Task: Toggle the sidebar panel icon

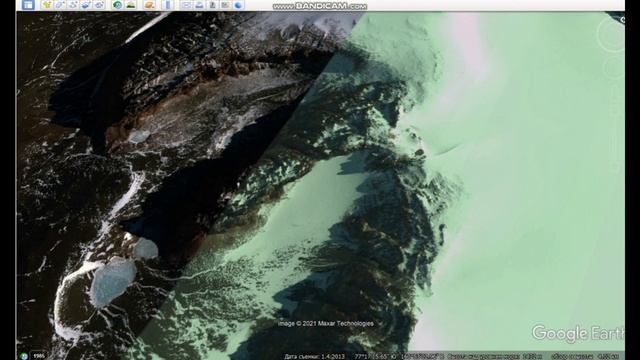Action: coord(28,5)
